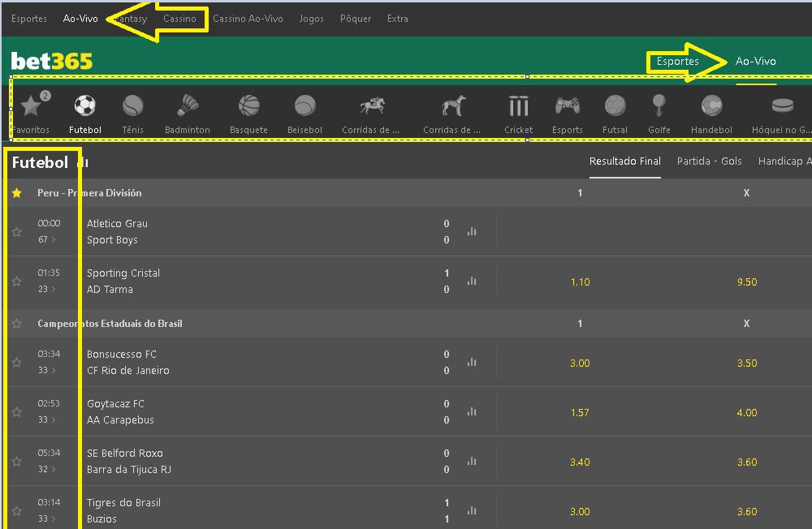812x529 pixels.
Task: Select the Golfe icon
Action: 659,105
